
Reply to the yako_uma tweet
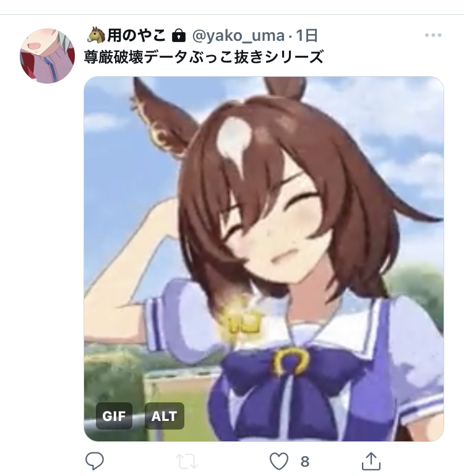pos(95,461)
